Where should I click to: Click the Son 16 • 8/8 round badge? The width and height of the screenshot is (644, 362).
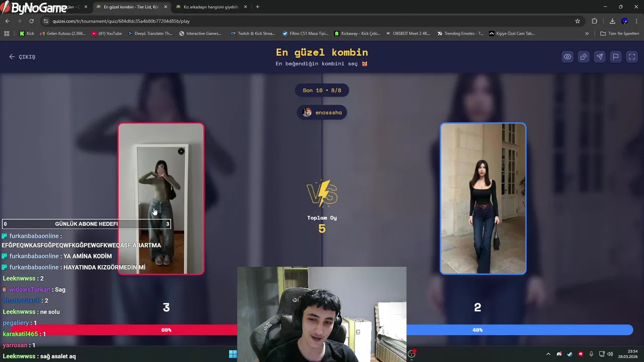point(322,90)
